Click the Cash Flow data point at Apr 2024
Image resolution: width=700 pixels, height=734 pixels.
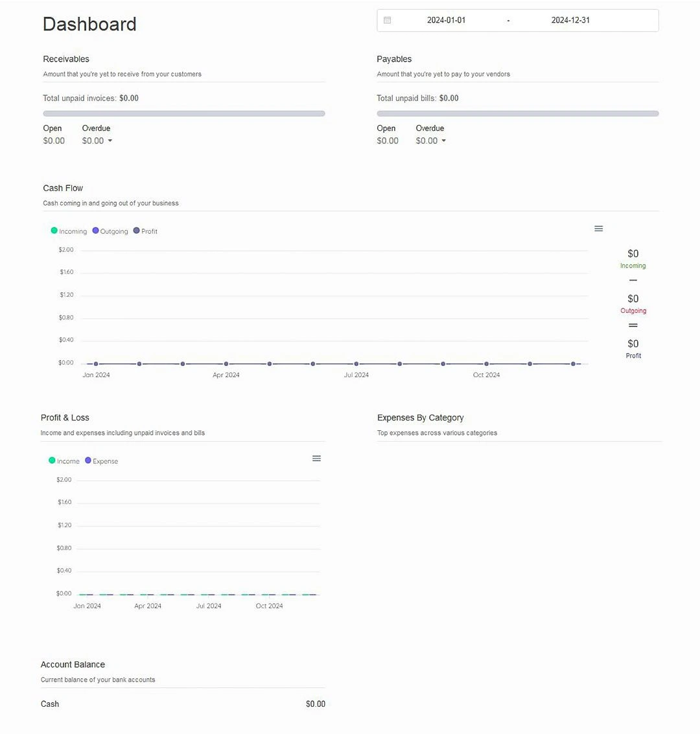pyautogui.click(x=226, y=364)
